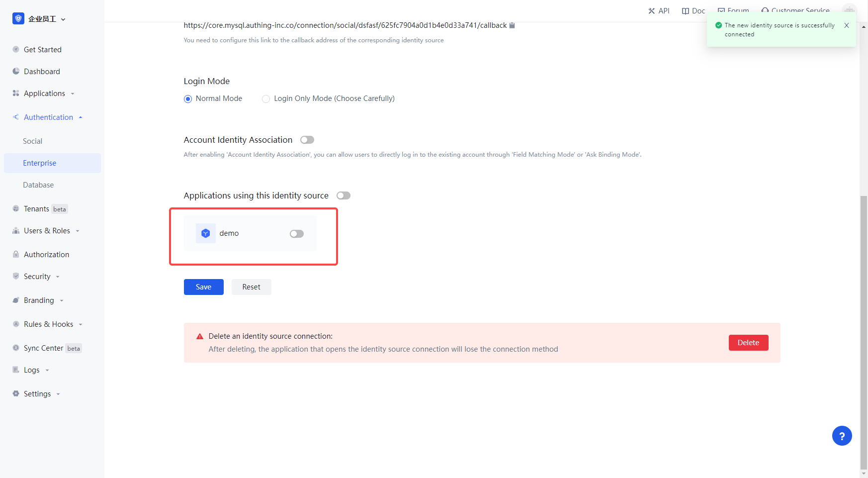Image resolution: width=868 pixels, height=478 pixels.
Task: Click the Authorization lock icon
Action: click(x=16, y=255)
